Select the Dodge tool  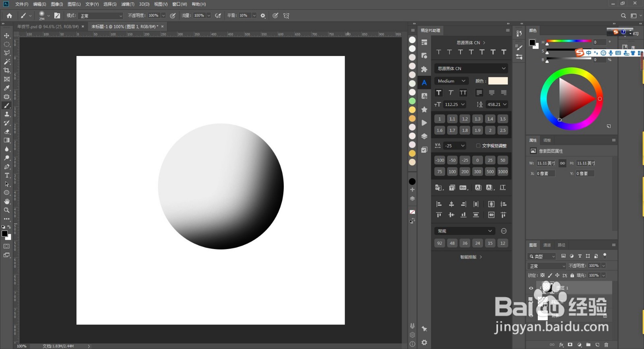(x=7, y=158)
